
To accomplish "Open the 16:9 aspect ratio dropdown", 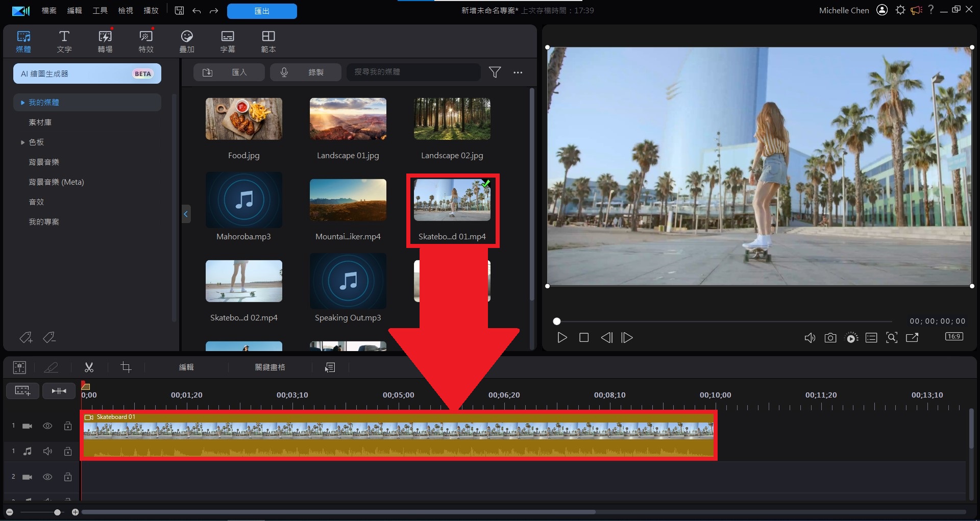I will click(954, 337).
